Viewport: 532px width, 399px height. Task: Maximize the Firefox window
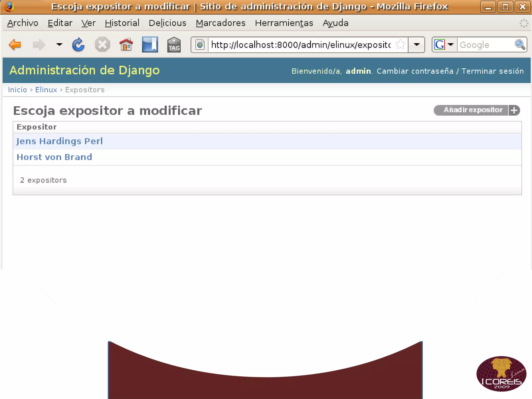pyautogui.click(x=505, y=7)
